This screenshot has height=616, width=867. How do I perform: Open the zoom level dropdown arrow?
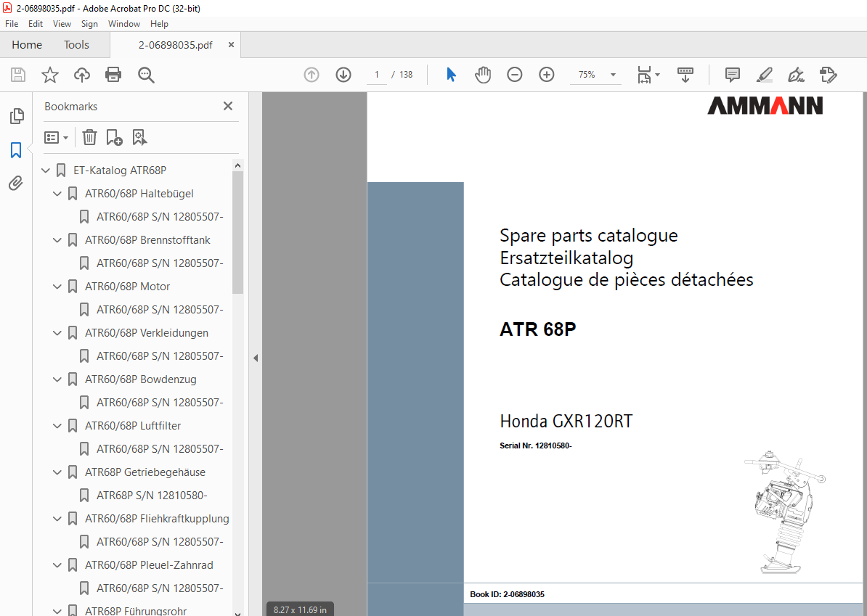pyautogui.click(x=613, y=75)
